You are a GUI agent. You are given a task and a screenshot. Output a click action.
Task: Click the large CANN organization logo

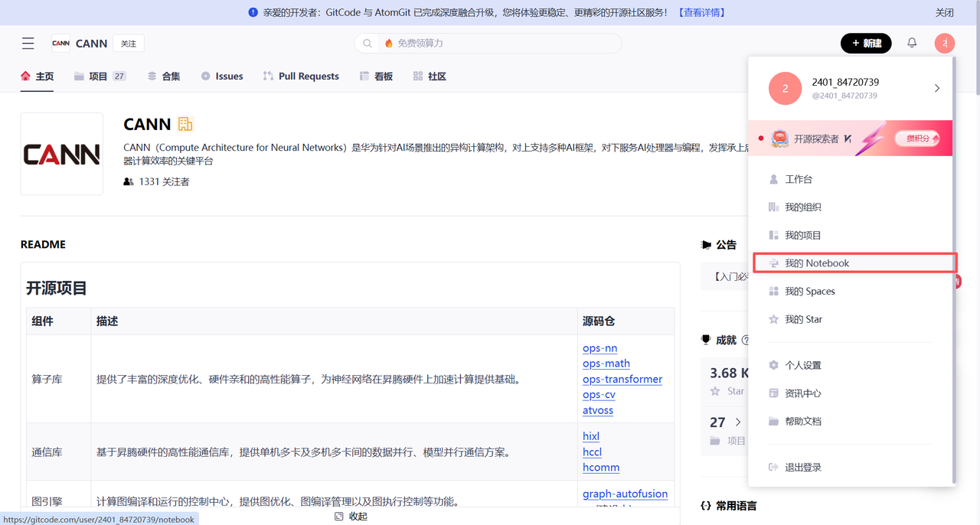[x=62, y=154]
